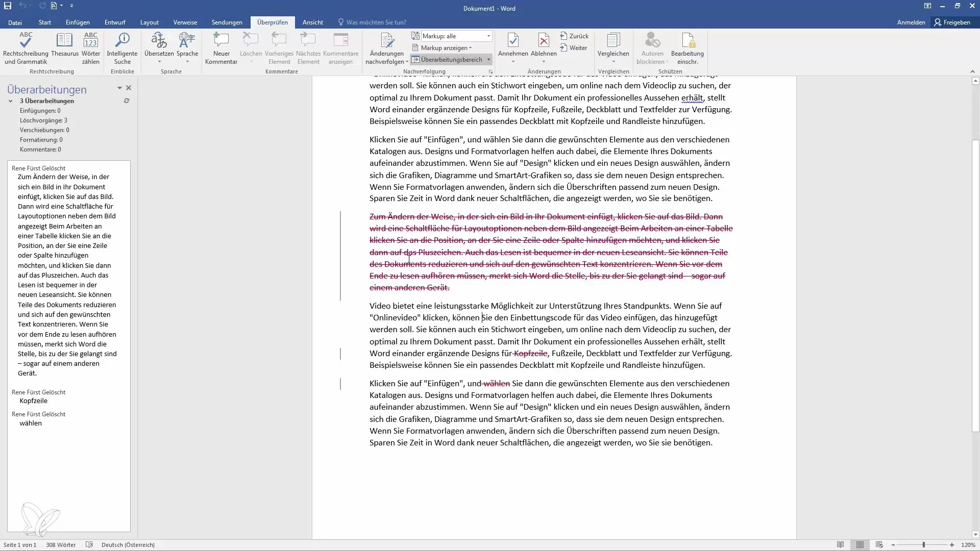
Task: Switch to the Ansicht tab
Action: coord(312,22)
